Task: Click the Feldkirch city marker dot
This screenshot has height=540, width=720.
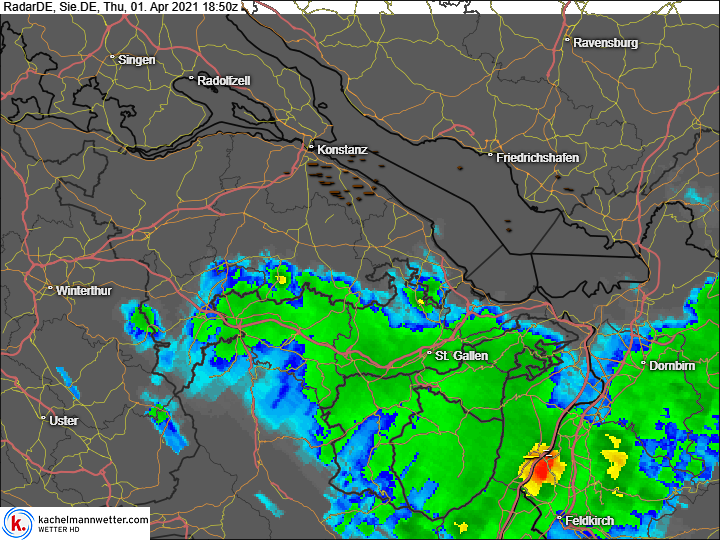Action: 560,518
